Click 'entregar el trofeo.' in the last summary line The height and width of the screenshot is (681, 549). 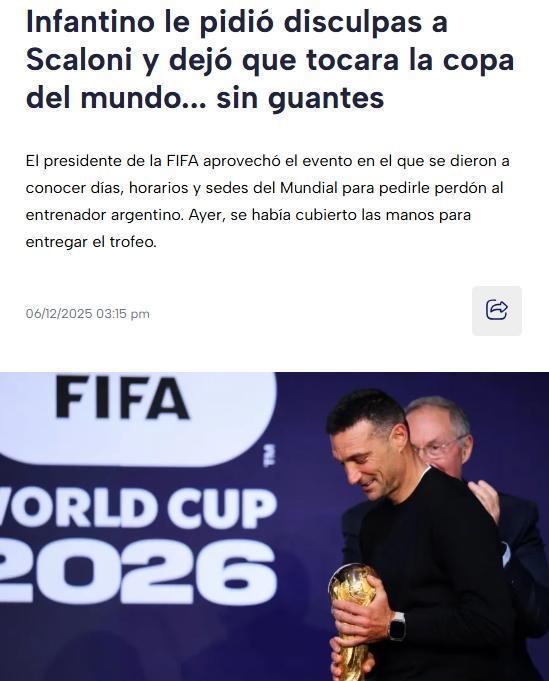pos(91,242)
